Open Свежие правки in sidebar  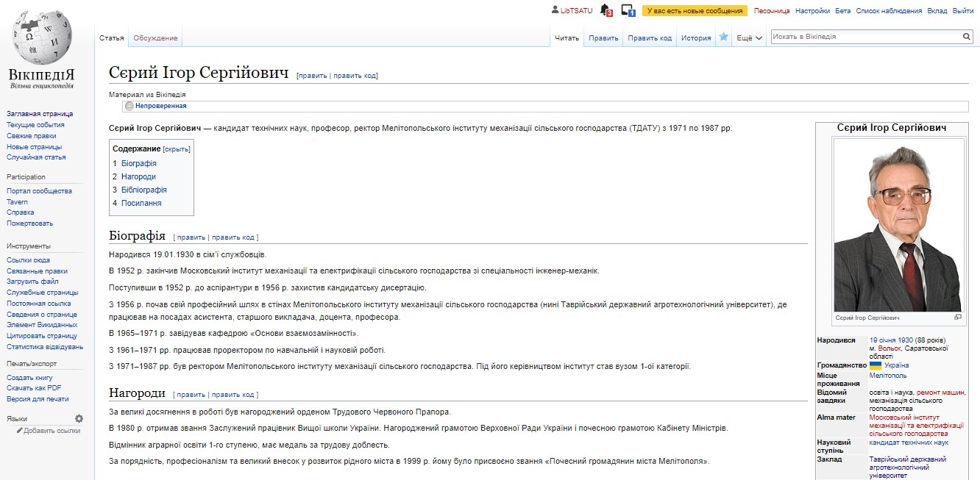click(32, 135)
